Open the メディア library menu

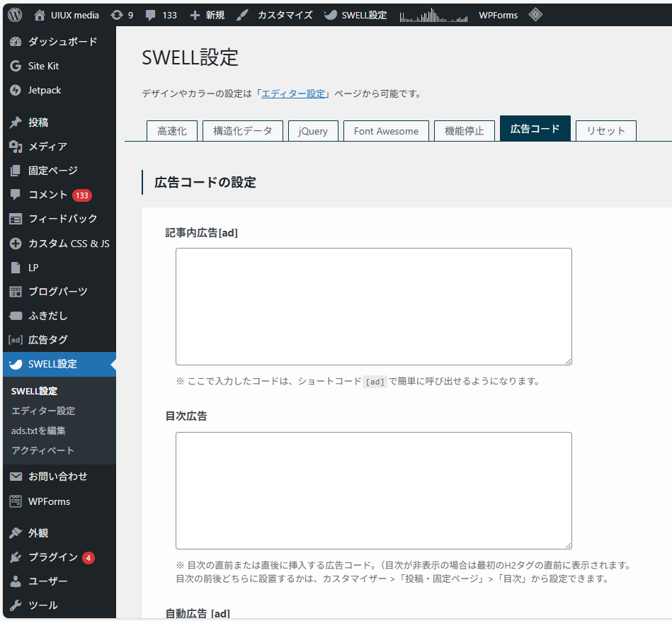47,147
